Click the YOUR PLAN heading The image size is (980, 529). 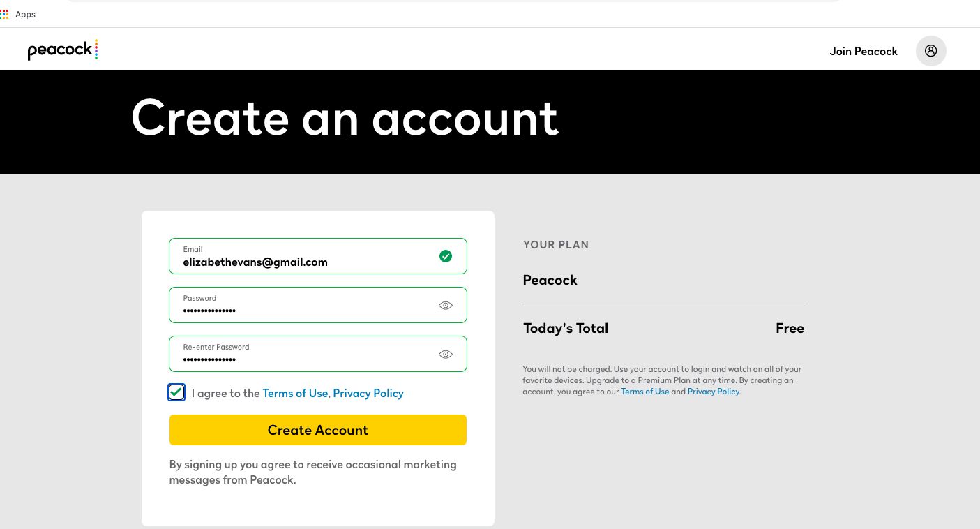point(556,245)
